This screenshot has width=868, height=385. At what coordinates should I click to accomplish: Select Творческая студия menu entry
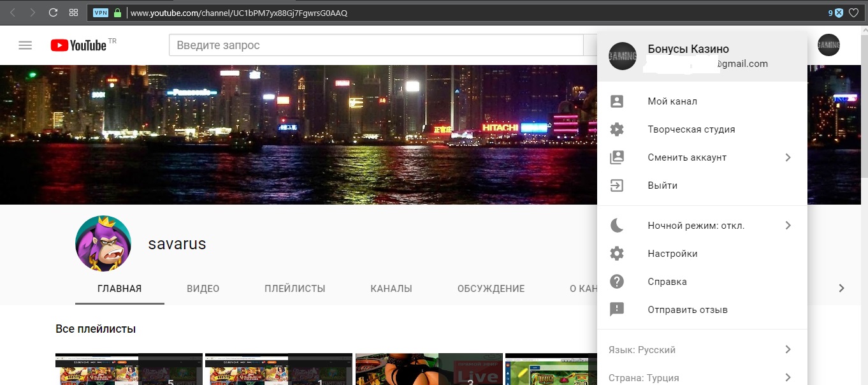coord(691,129)
